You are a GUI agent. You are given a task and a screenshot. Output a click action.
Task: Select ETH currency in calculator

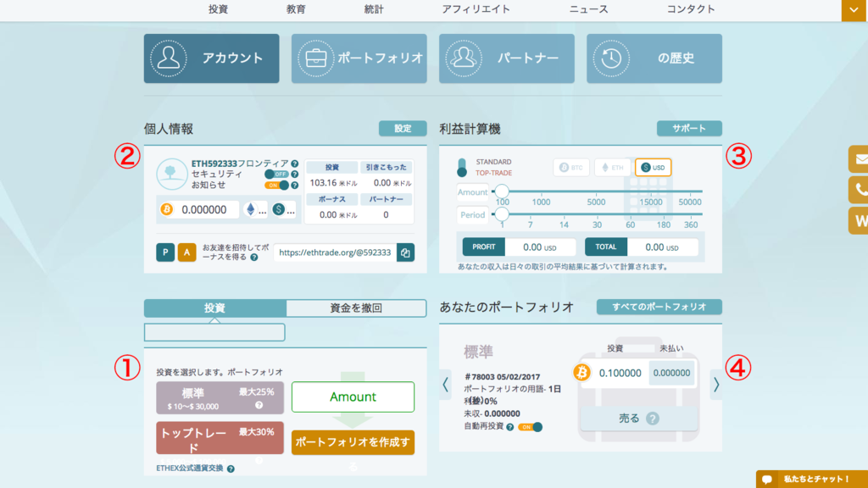pos(612,168)
